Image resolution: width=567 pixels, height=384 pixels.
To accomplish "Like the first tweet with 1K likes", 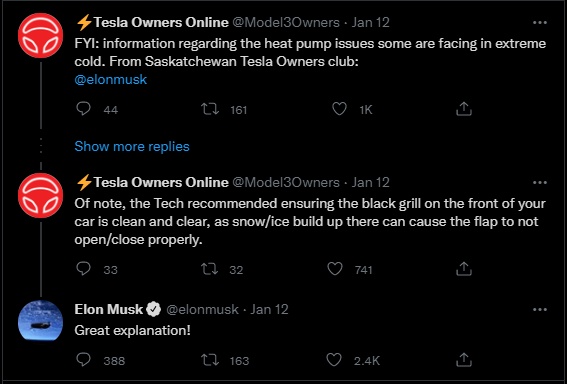I will (x=339, y=109).
